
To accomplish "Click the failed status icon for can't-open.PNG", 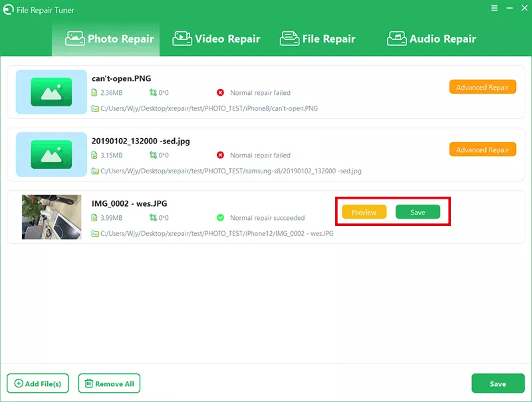I will tap(220, 92).
